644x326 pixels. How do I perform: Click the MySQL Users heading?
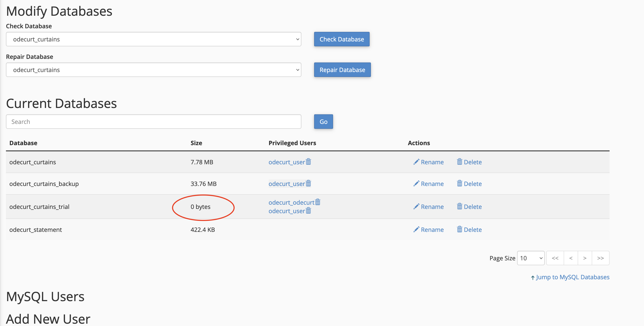(x=45, y=297)
